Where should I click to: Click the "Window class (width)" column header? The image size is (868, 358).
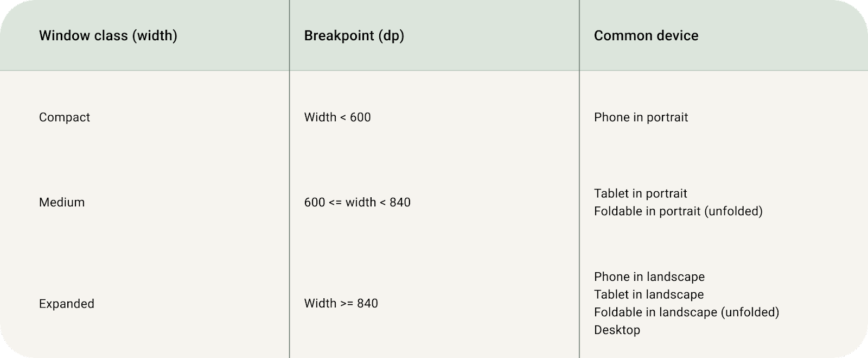(x=108, y=36)
